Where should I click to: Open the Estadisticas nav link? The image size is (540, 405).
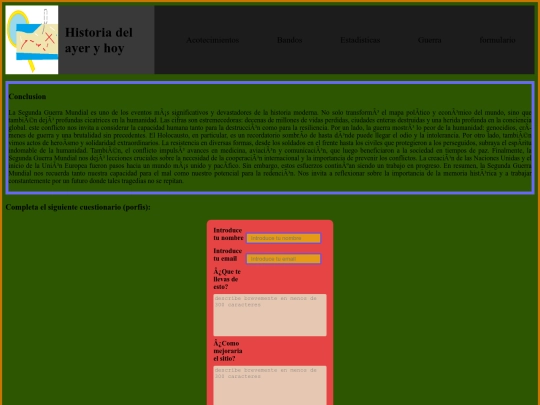tap(360, 40)
